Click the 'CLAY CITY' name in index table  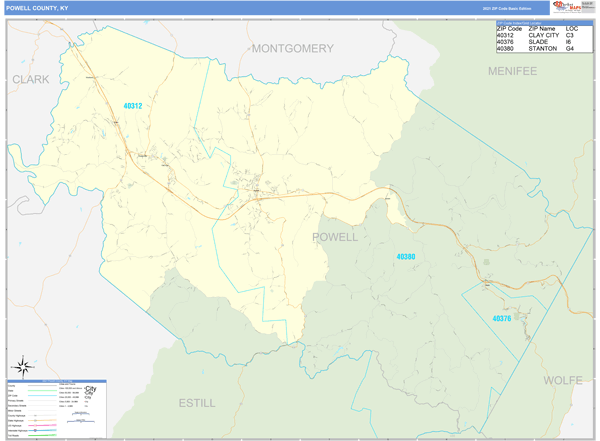coord(544,35)
